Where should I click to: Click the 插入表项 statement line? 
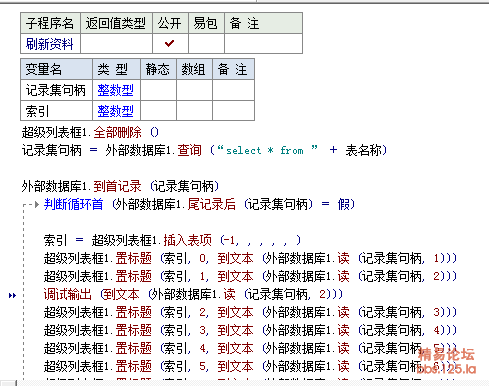(172, 240)
